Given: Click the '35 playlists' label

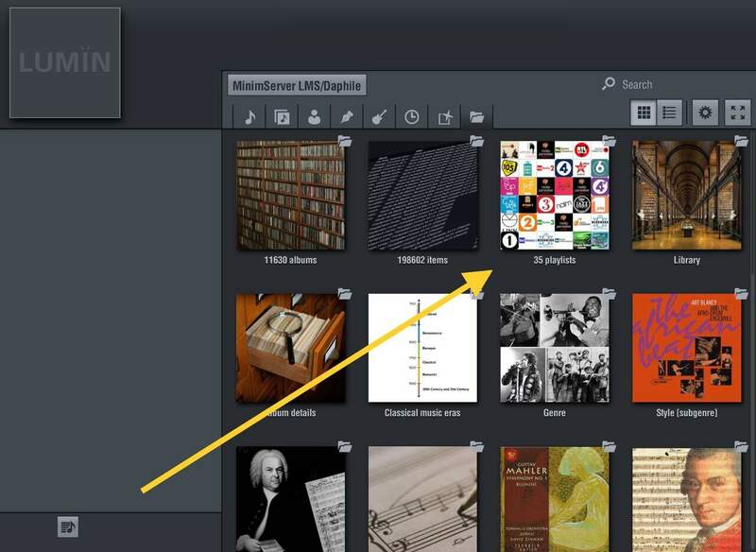Looking at the screenshot, I should 555,260.
